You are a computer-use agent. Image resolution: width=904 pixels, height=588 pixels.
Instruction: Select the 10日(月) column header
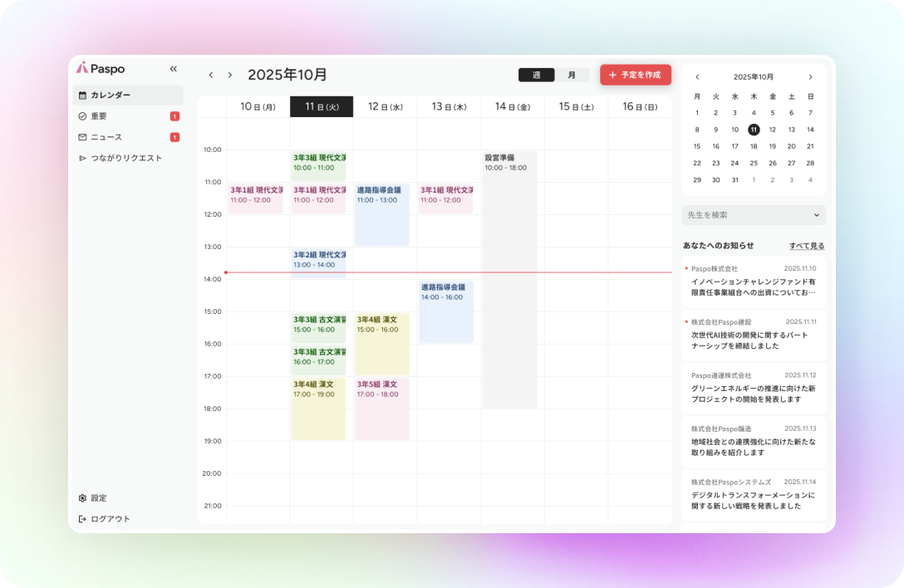pos(258,106)
